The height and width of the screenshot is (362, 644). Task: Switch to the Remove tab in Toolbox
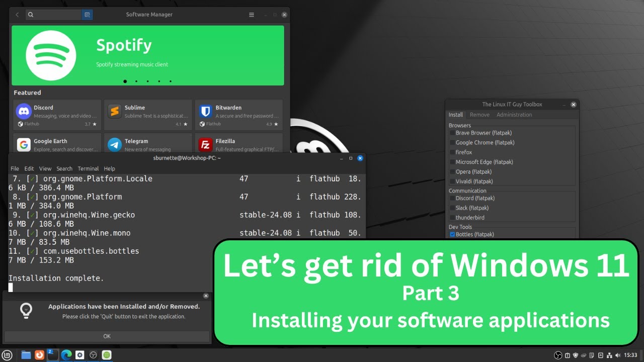pos(479,115)
